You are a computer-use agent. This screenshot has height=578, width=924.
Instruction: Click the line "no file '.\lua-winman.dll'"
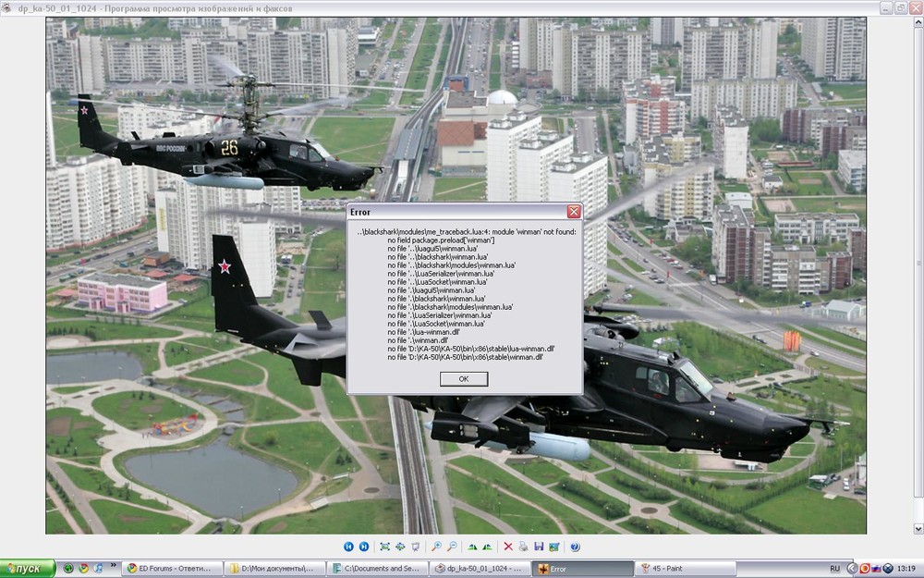pos(423,332)
